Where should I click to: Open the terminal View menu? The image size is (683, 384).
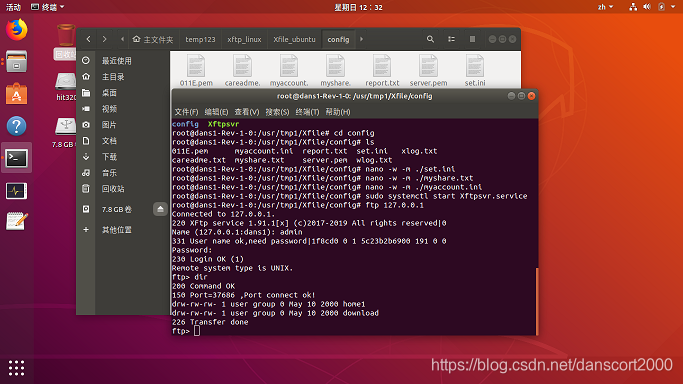[247, 112]
